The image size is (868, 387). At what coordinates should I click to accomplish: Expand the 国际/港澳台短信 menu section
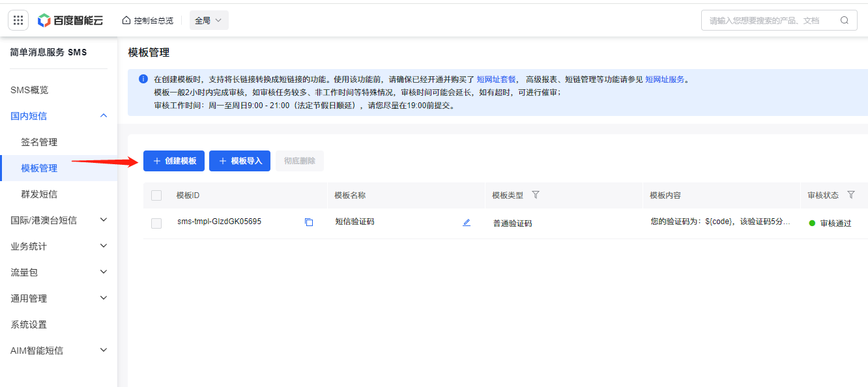(x=103, y=220)
